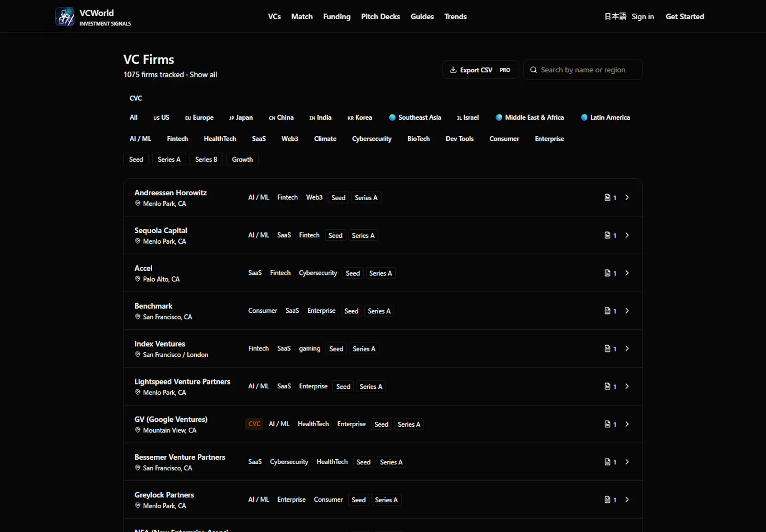Click the Sequoia Capital firm name

tap(161, 230)
